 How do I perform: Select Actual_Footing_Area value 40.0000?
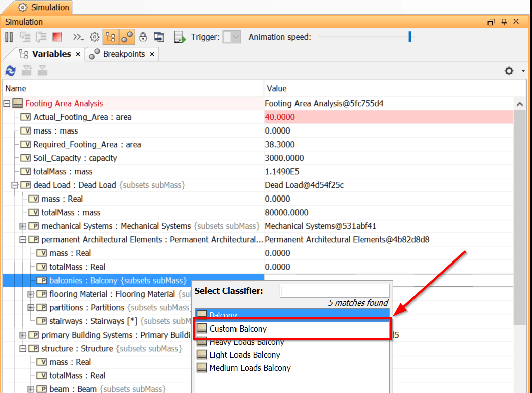tap(389, 117)
